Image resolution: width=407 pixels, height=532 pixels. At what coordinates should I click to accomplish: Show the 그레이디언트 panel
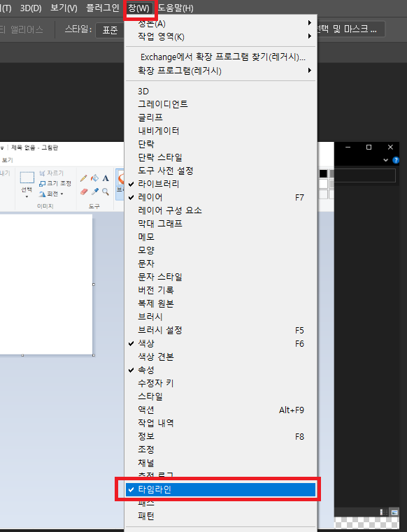(x=221, y=104)
